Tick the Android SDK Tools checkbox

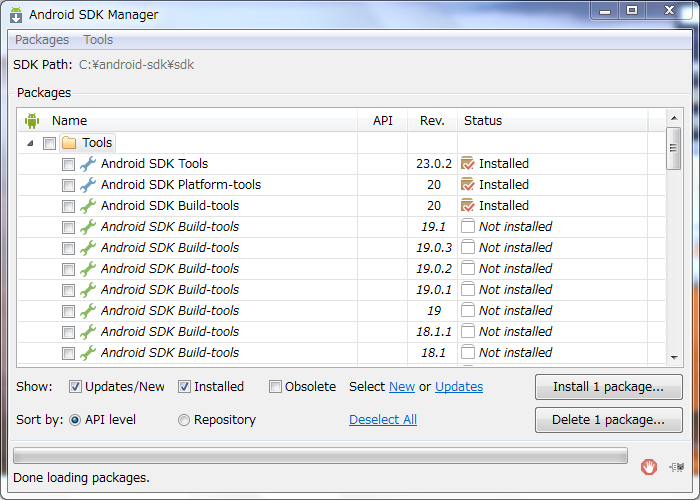68,164
